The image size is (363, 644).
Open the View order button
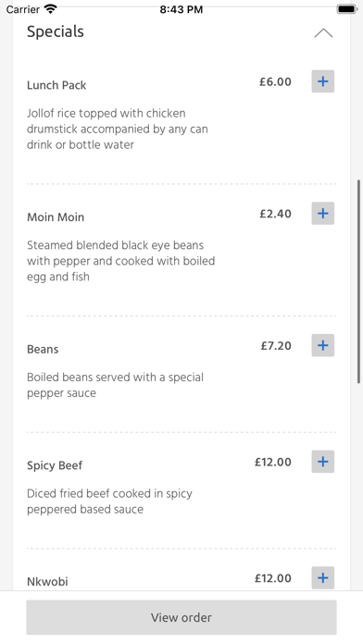click(181, 617)
